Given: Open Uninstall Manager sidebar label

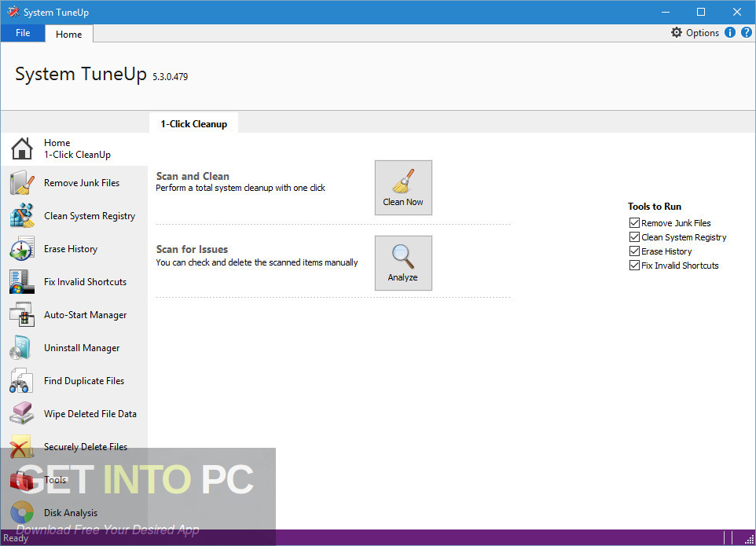Looking at the screenshot, I should (82, 348).
